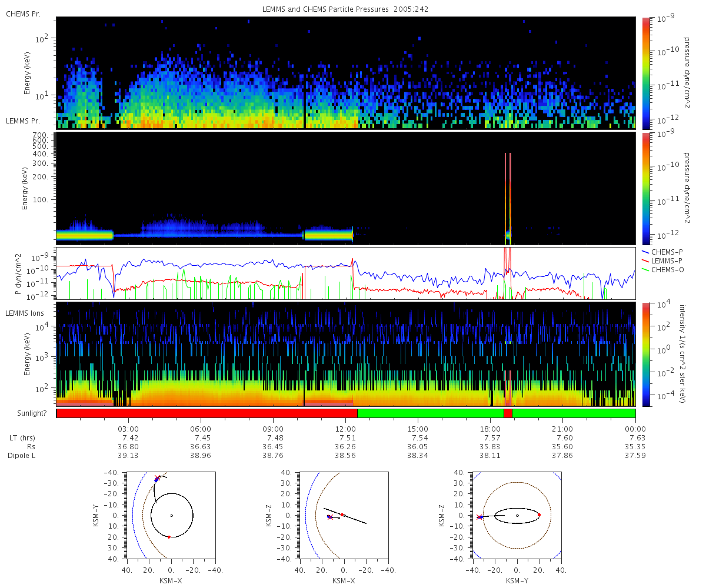The height and width of the screenshot is (588, 706).
Task: Click the red dot in KSM-Y/KSM-Z orbit plot
Action: click(539, 514)
